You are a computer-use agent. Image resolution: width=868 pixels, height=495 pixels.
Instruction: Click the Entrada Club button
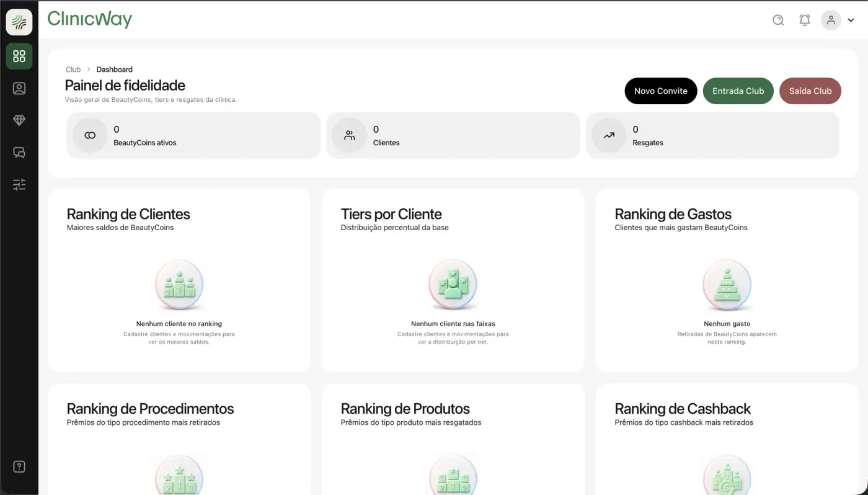[x=738, y=91]
